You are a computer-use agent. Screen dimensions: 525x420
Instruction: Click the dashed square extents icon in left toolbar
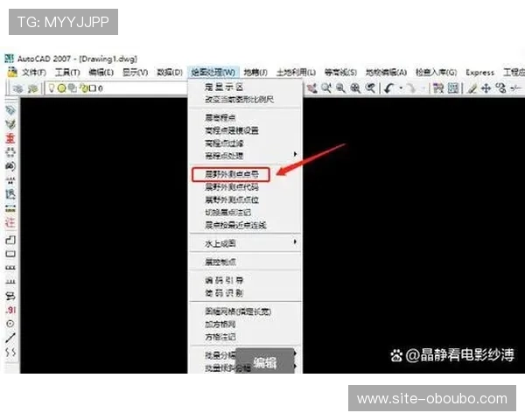[x=10, y=152]
